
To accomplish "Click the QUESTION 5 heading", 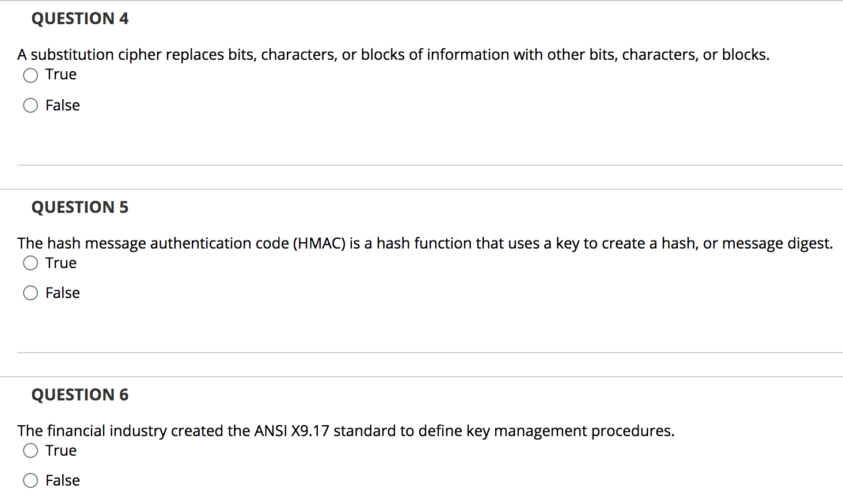I will pos(79,207).
